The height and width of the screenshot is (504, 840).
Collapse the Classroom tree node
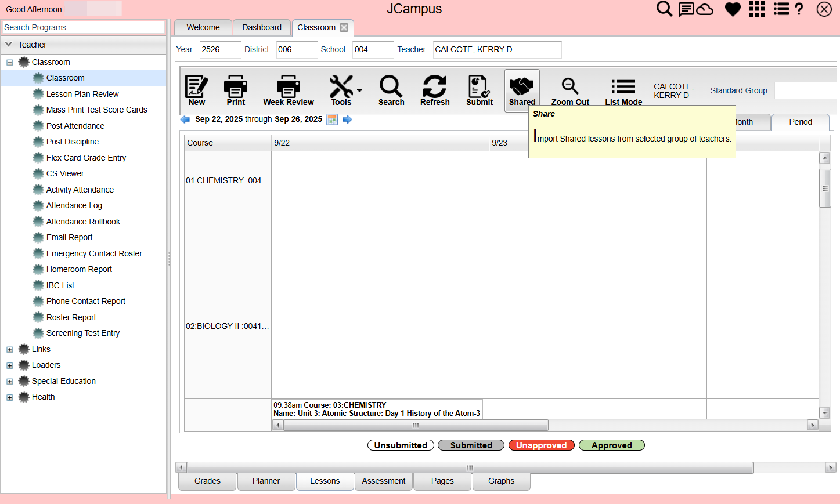[10, 63]
